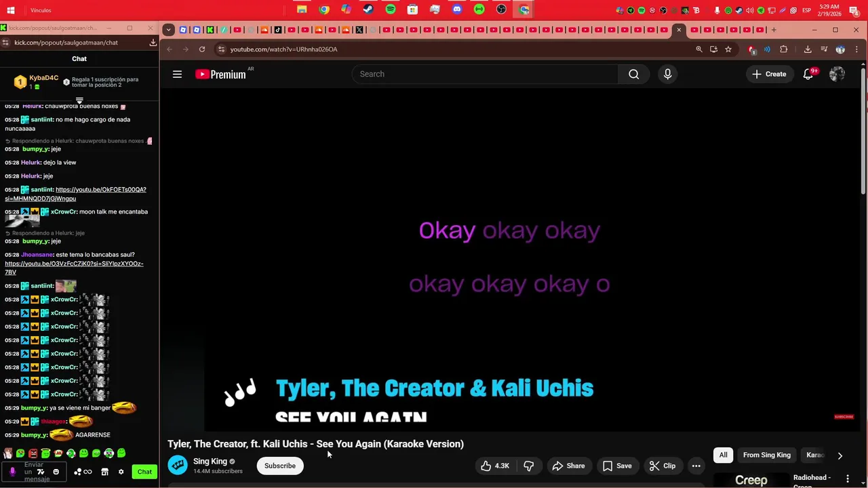Start voice search with the microphone icon
Image resolution: width=868 pixels, height=488 pixels.
pyautogui.click(x=667, y=74)
